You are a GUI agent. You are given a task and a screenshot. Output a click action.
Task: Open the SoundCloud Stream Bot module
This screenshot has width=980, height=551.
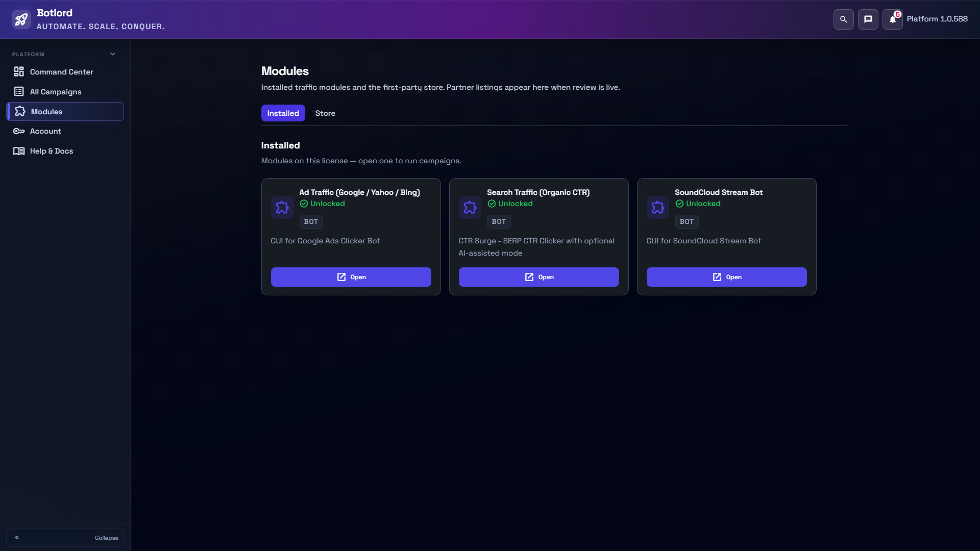pos(727,277)
